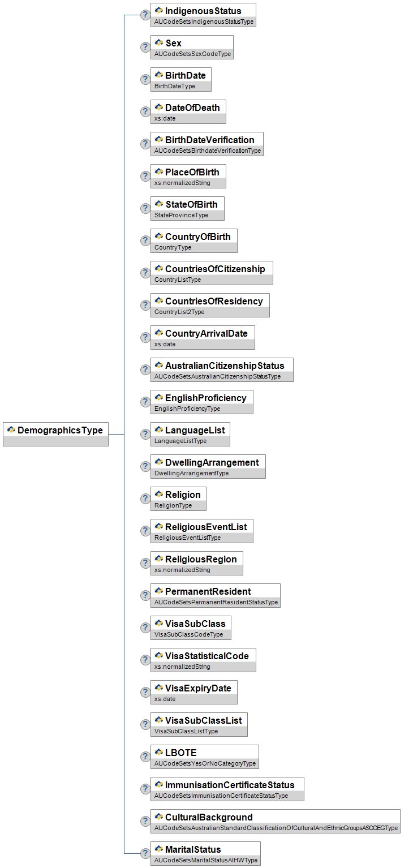Click the help icon beside MaritalStatus
Image resolution: width=413 pixels, height=868 pixels.
pos(145,854)
